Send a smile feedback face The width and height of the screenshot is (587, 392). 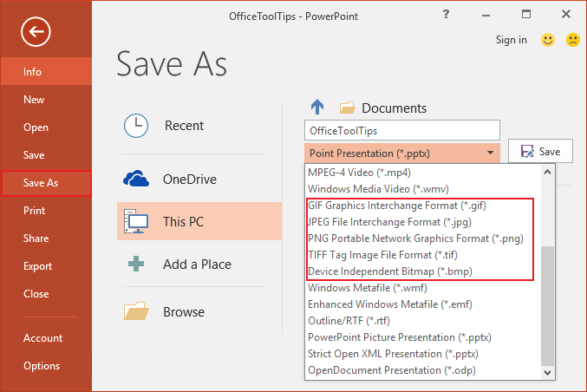click(x=548, y=40)
